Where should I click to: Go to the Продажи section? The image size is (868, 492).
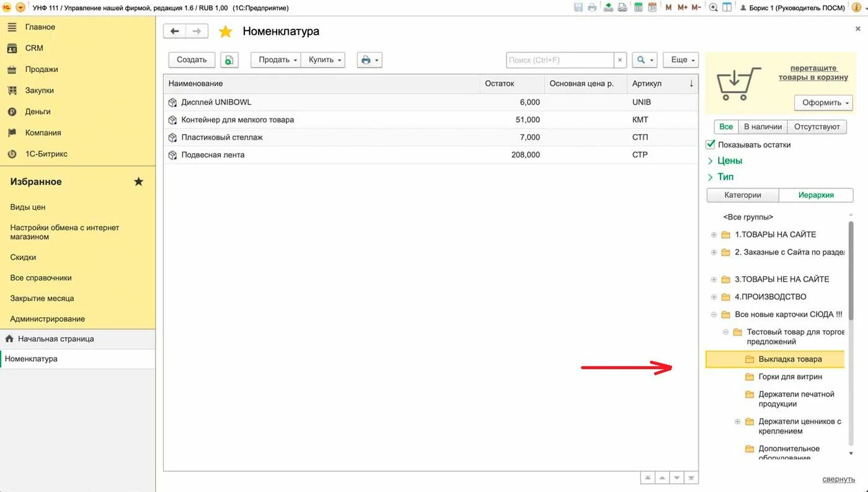coord(42,69)
